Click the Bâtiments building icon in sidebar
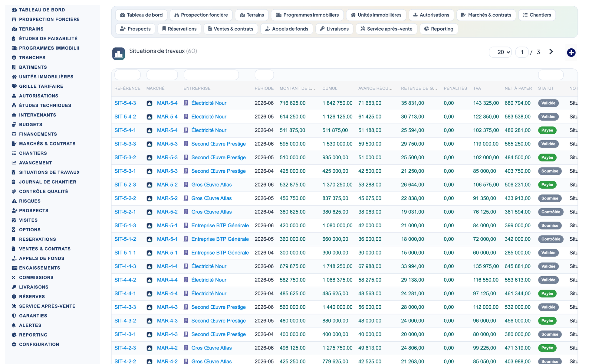Viewport: 589px width, 364px height. (14, 67)
